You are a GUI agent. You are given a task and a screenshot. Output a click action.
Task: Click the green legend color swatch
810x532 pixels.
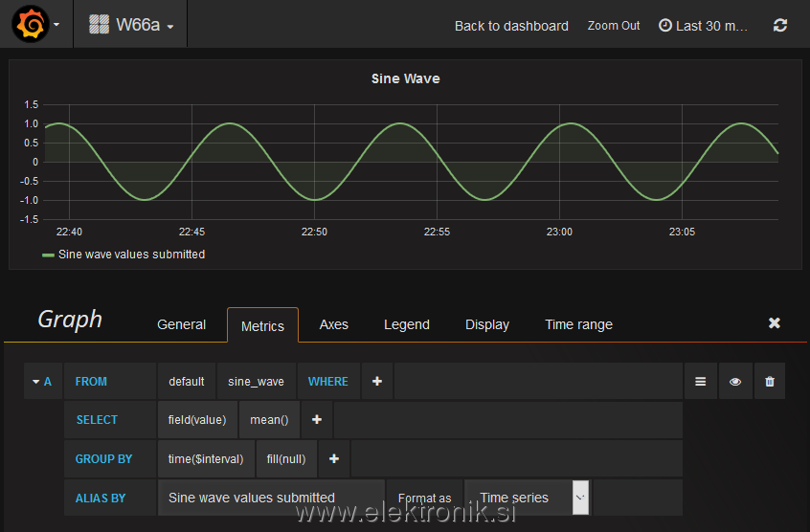(x=49, y=255)
